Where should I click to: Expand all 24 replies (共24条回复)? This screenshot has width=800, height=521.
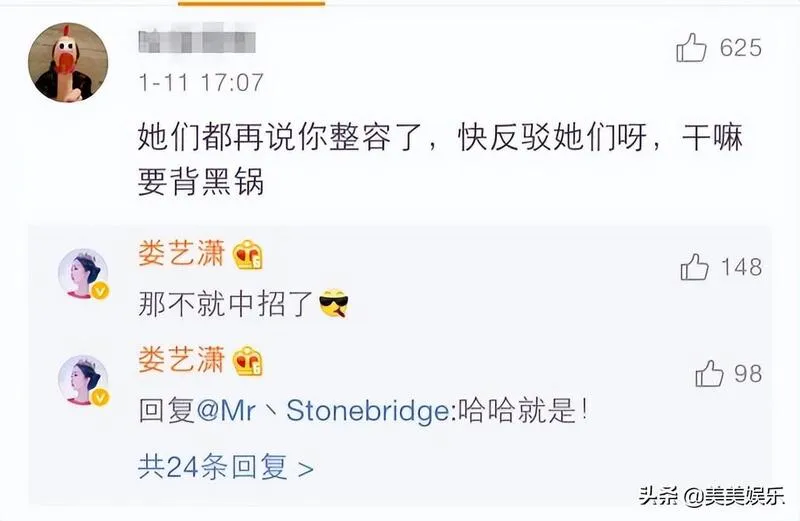point(226,466)
